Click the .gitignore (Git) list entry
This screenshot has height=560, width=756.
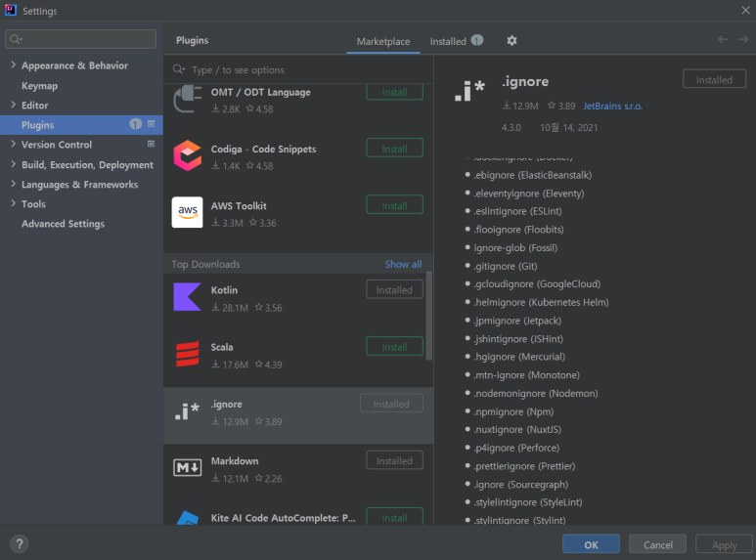506,266
